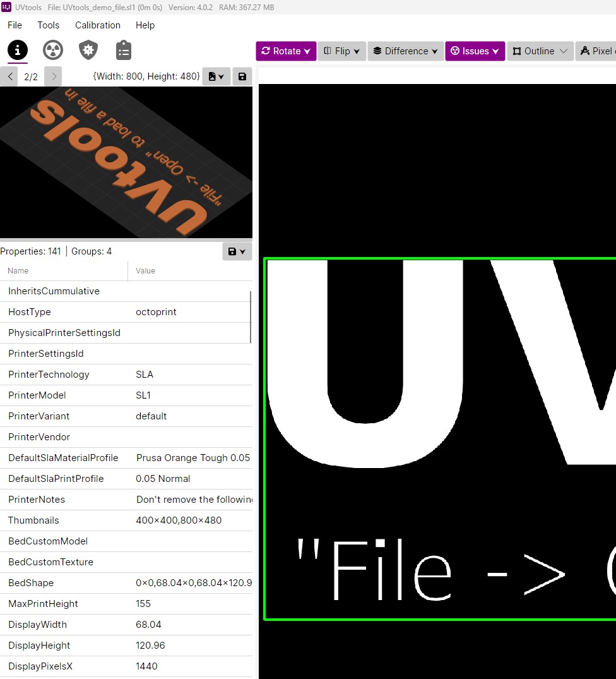Screen dimensions: 616x679
Task: Open the clipboard log panel icon
Action: point(123,50)
